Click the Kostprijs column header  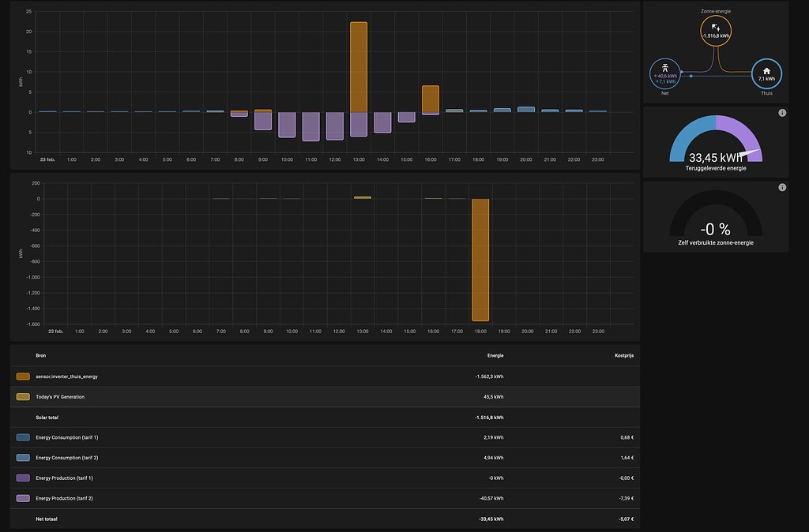point(623,356)
